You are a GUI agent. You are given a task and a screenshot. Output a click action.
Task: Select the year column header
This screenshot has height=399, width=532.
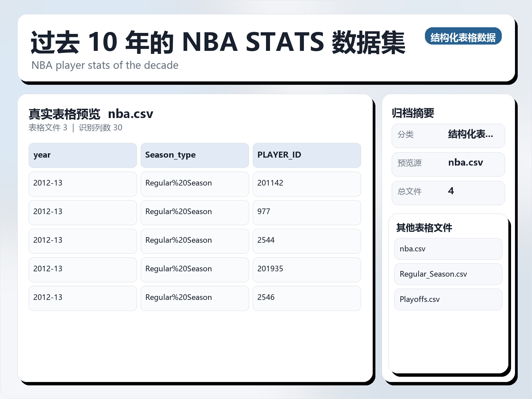82,155
